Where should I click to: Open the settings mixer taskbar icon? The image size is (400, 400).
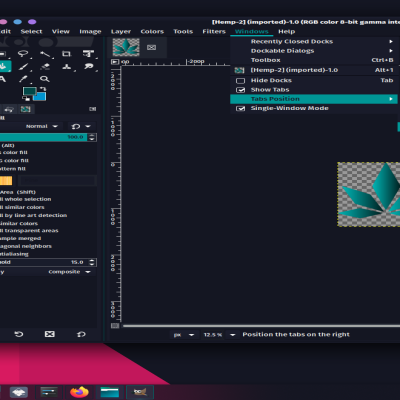(x=49, y=392)
